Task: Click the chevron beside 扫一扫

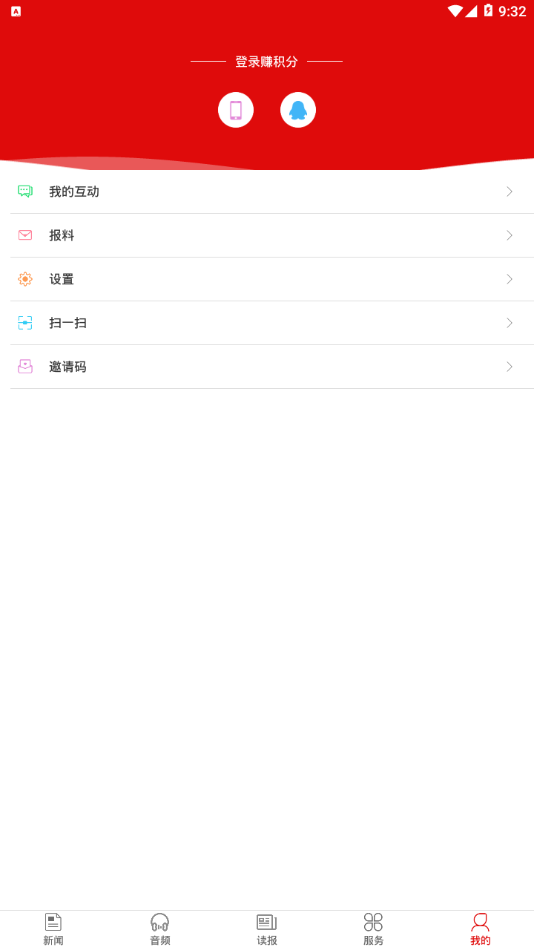Action: tap(510, 323)
